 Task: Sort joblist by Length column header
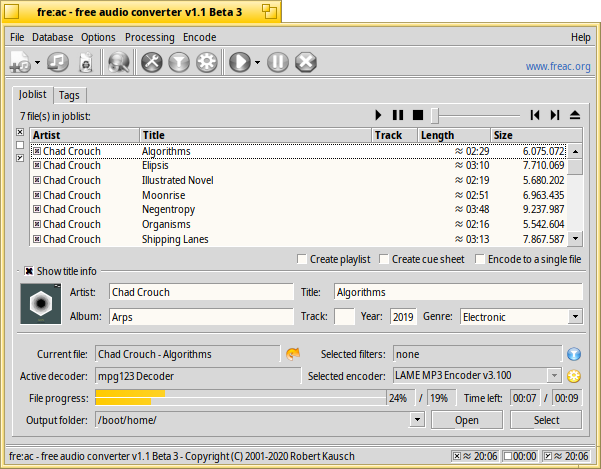point(454,135)
